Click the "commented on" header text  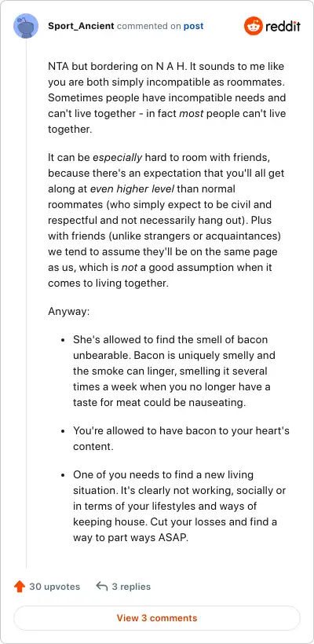(148, 26)
